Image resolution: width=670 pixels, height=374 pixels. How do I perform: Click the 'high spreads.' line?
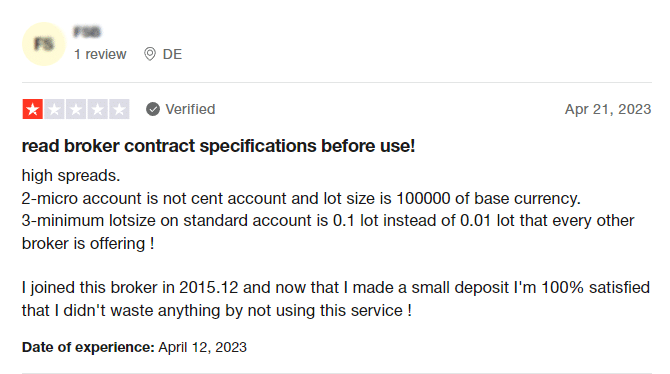(x=71, y=176)
